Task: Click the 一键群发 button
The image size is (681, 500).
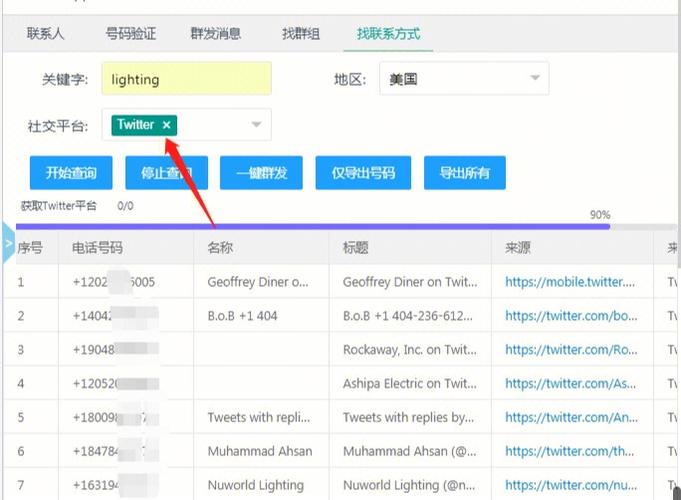Action: click(x=261, y=173)
